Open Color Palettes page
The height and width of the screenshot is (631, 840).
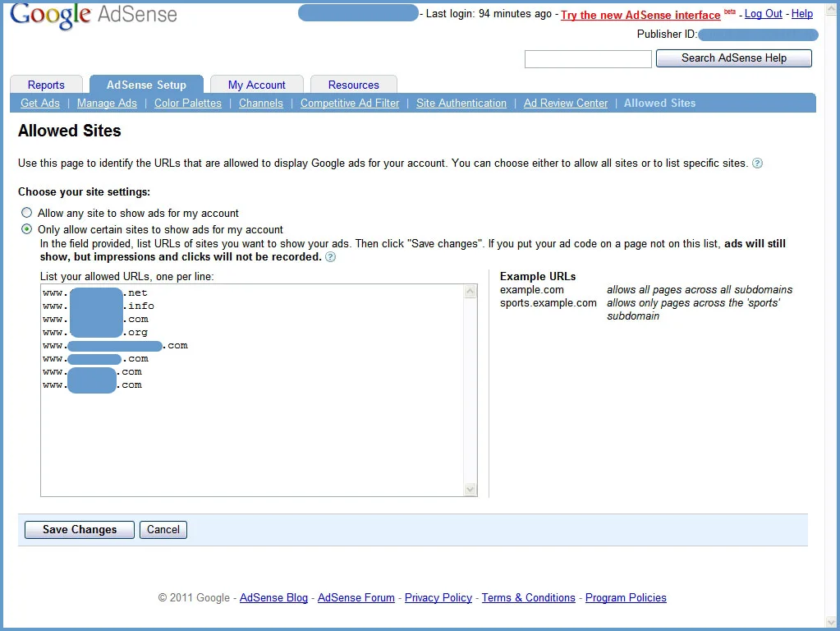(x=188, y=104)
